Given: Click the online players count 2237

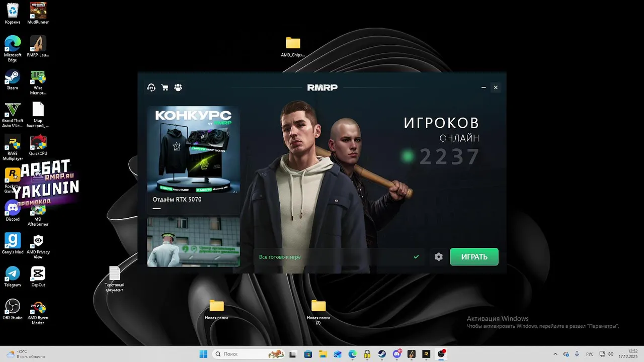Looking at the screenshot, I should coord(449,157).
